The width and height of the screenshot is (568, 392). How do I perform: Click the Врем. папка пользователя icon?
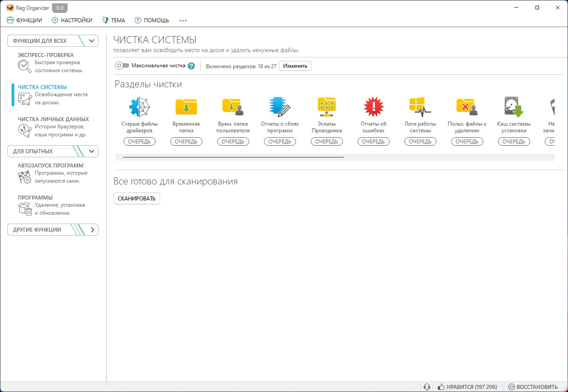(x=233, y=106)
